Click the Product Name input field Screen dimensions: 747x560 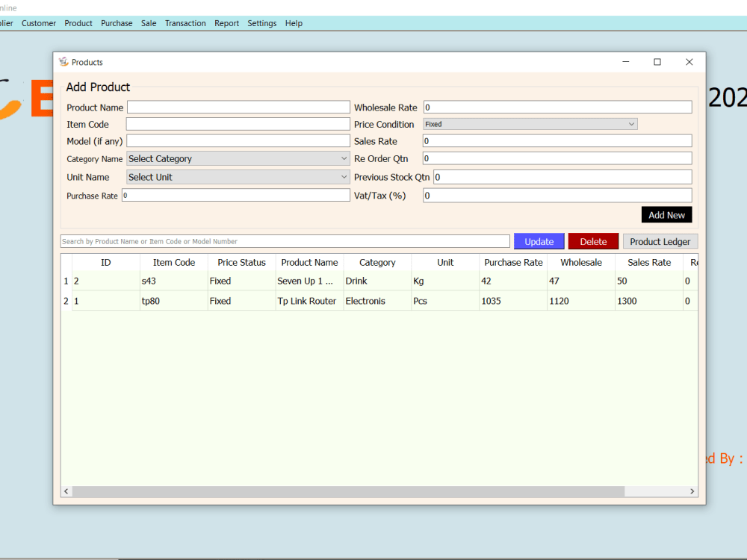pyautogui.click(x=238, y=107)
